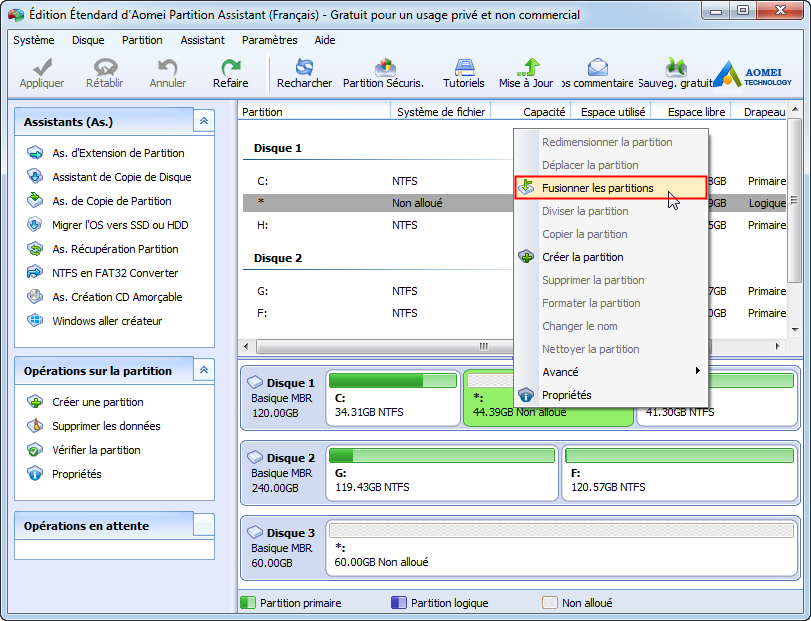Click the Disque 3 drive icon in map
Image resolution: width=811 pixels, height=621 pixels.
click(x=255, y=533)
